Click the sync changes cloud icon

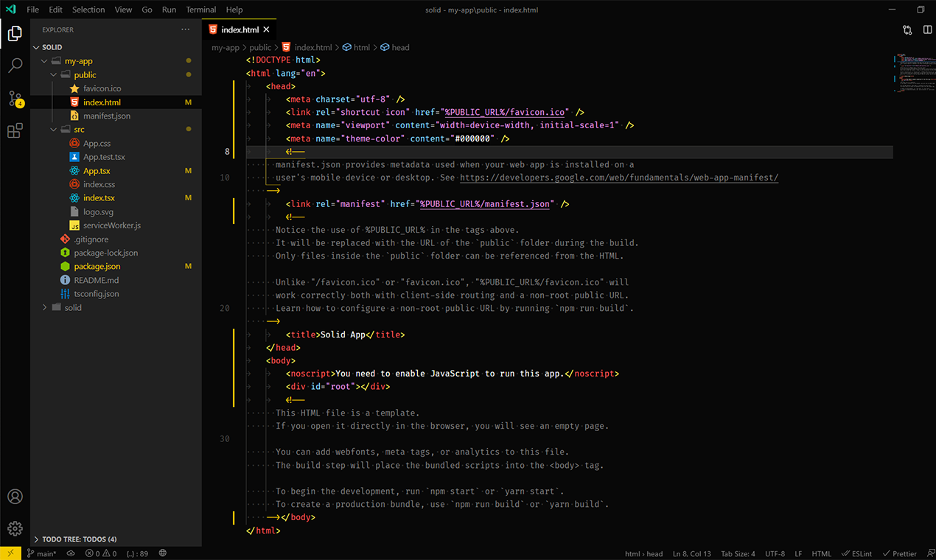click(x=70, y=553)
